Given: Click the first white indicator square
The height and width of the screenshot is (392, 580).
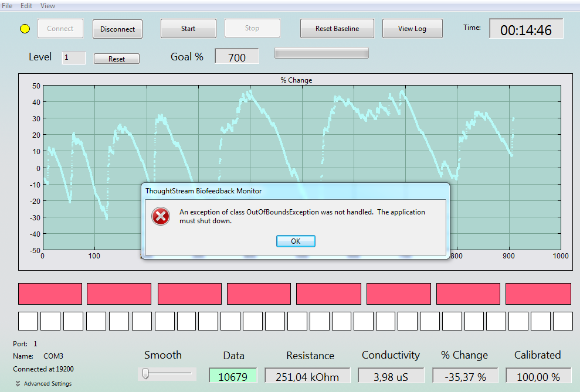Looking at the screenshot, I should click(x=28, y=321).
